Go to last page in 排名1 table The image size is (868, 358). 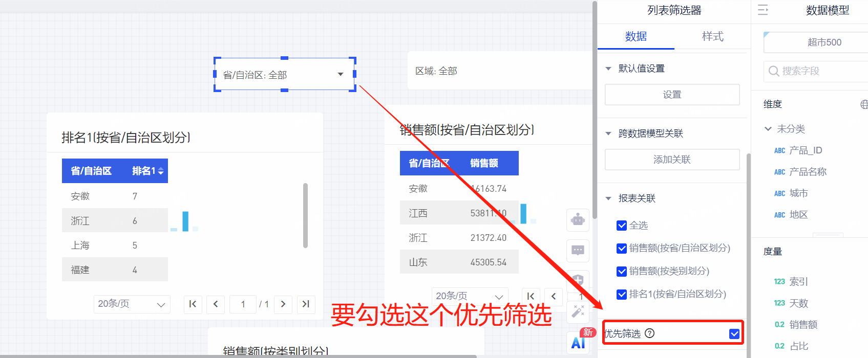point(306,304)
